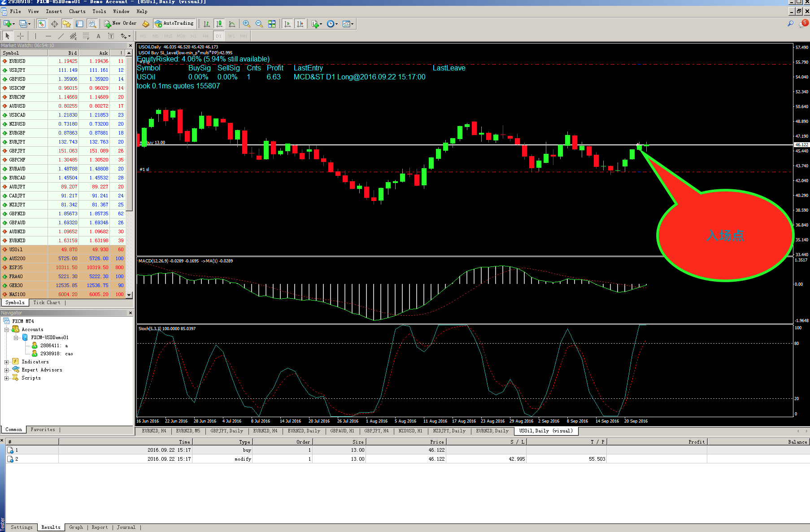810x532 pixels.
Task: Open Favorites tab in Navigator
Action: [x=43, y=430]
